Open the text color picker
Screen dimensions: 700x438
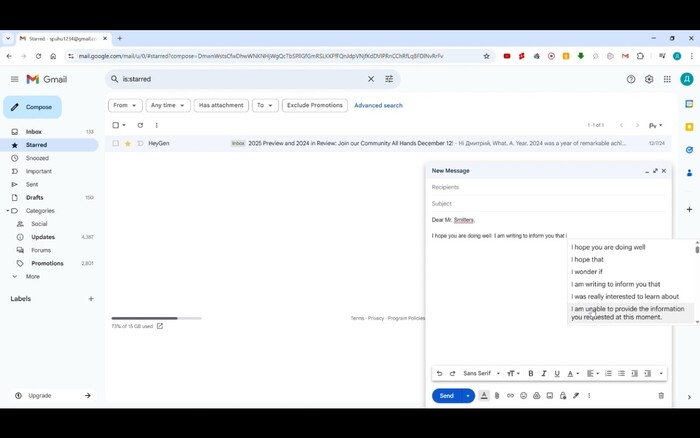tap(572, 374)
